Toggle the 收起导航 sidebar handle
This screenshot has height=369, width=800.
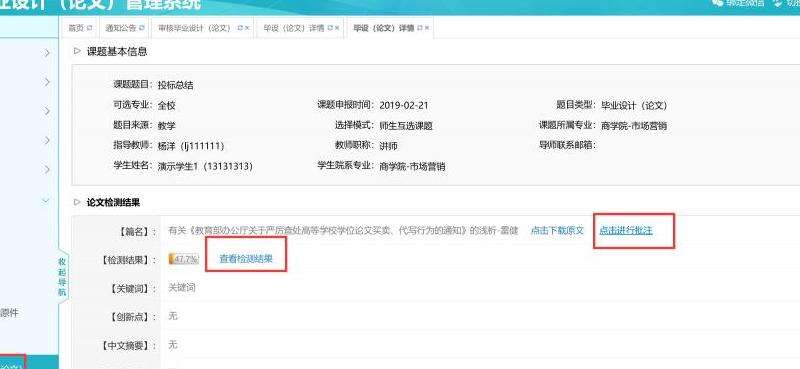click(x=62, y=276)
